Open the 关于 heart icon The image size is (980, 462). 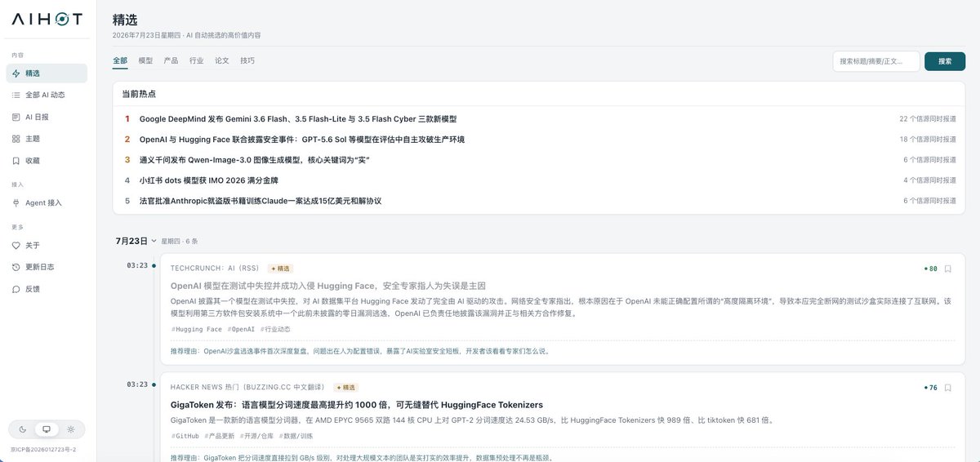(x=16, y=246)
